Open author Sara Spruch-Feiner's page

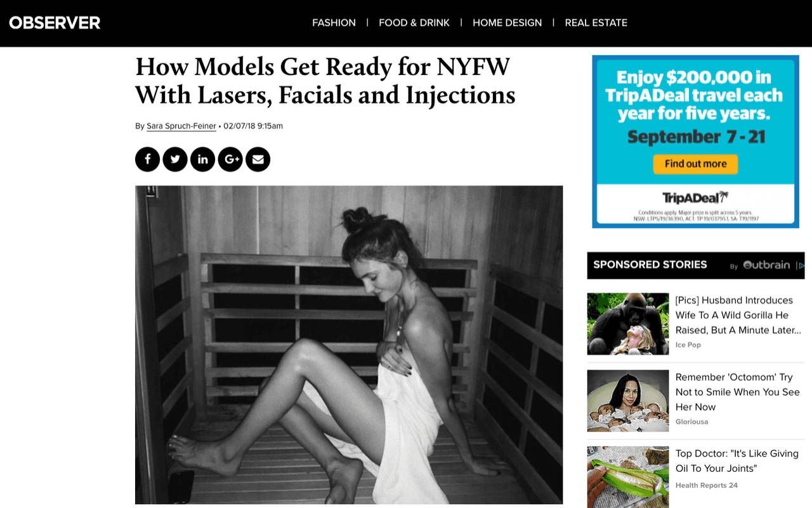click(x=181, y=126)
